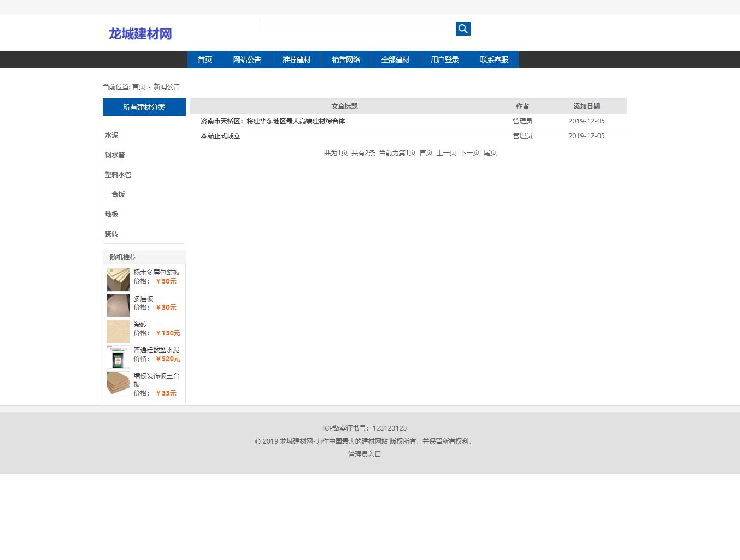The height and width of the screenshot is (560, 740).
Task: Click the search magnifier icon
Action: [462, 28]
